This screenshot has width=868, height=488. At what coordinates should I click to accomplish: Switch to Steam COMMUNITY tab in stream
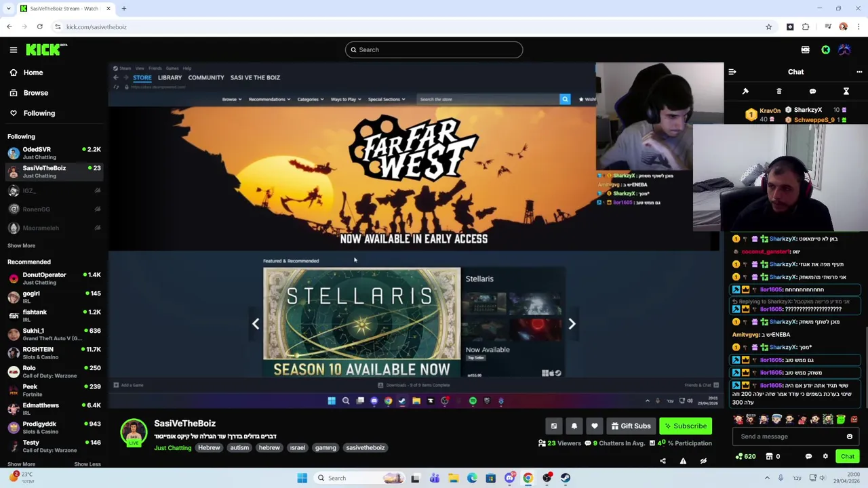point(206,77)
